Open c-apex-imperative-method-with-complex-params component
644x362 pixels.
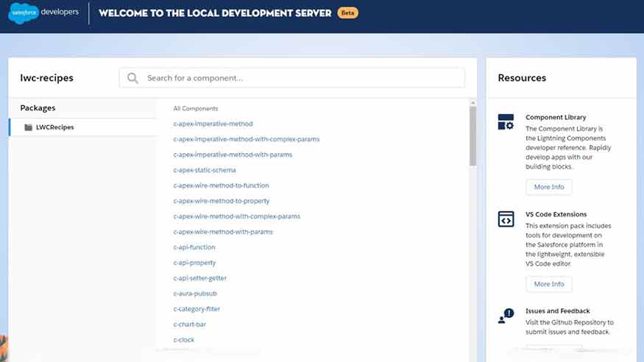(x=246, y=139)
